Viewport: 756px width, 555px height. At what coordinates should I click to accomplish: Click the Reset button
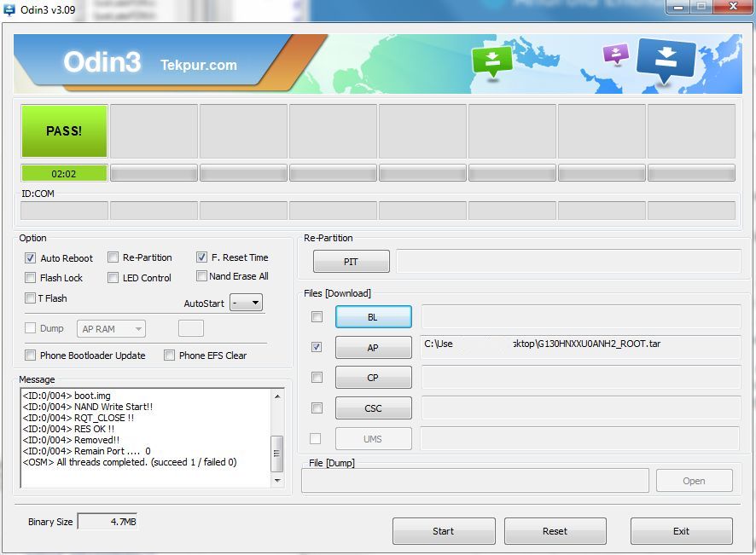(x=555, y=531)
